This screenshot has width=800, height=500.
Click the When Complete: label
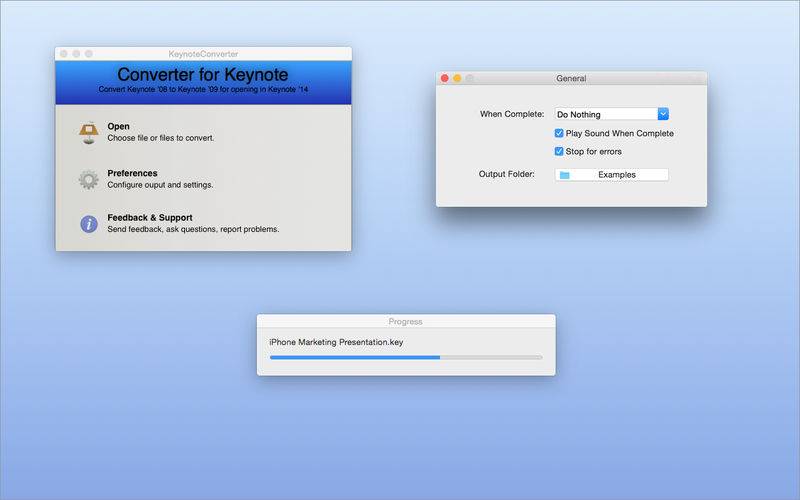(512, 114)
